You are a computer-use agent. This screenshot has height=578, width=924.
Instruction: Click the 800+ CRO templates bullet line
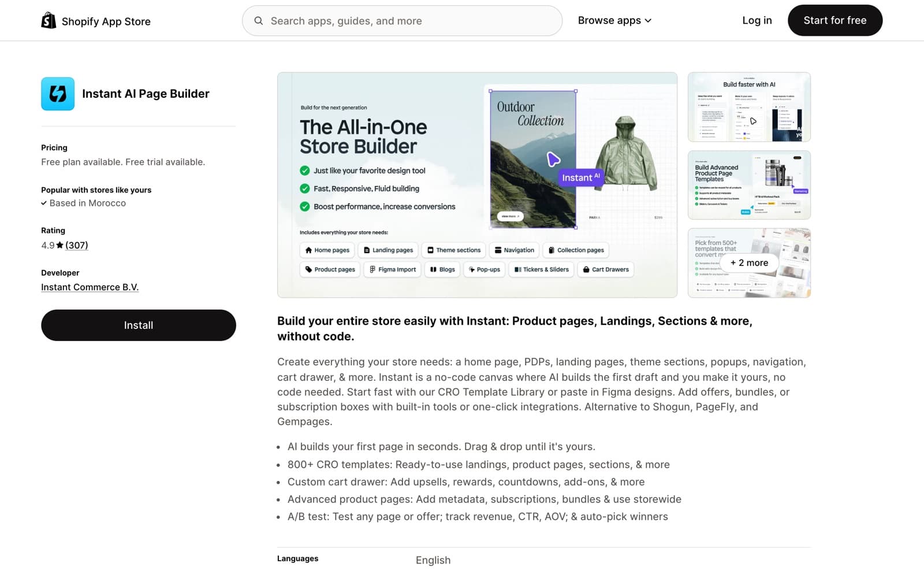point(479,465)
